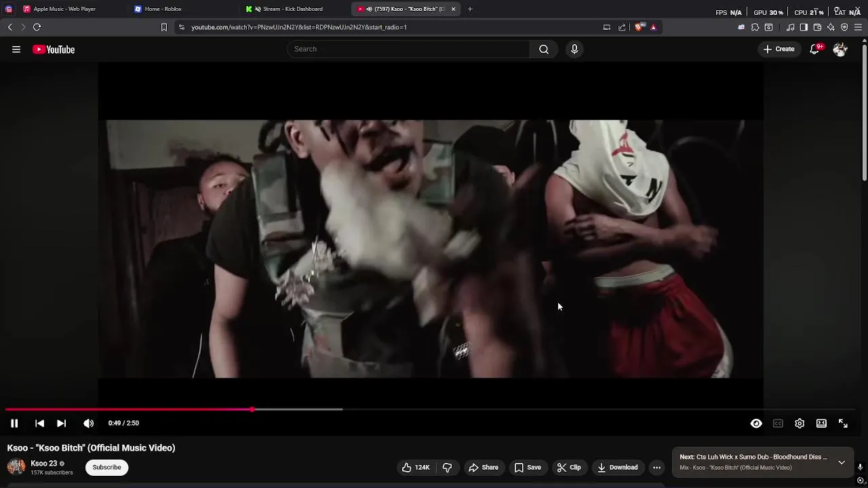Open the Create menu

pyautogui.click(x=778, y=49)
